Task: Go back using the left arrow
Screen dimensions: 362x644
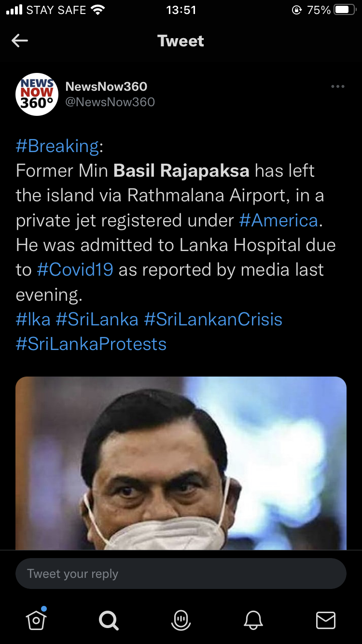Action: tap(20, 41)
